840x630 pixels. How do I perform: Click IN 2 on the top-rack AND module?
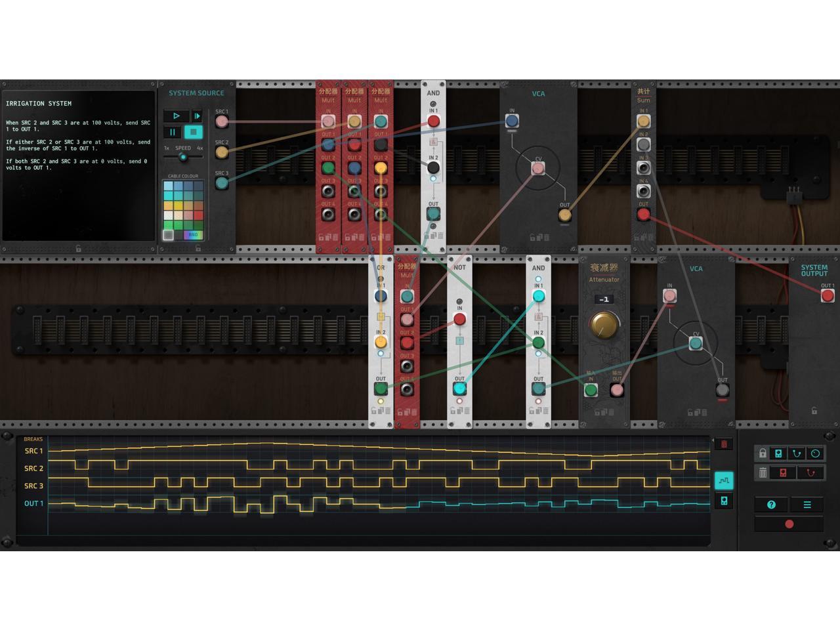[x=433, y=168]
